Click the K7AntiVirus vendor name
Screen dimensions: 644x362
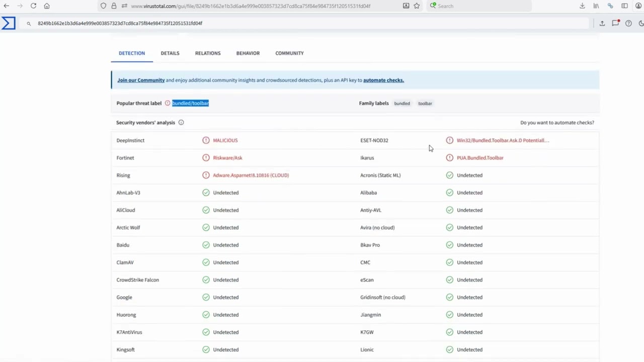coord(129,332)
